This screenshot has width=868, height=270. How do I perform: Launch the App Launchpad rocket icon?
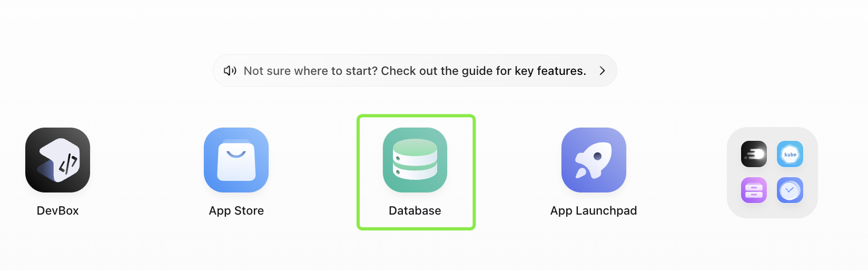coord(594,160)
